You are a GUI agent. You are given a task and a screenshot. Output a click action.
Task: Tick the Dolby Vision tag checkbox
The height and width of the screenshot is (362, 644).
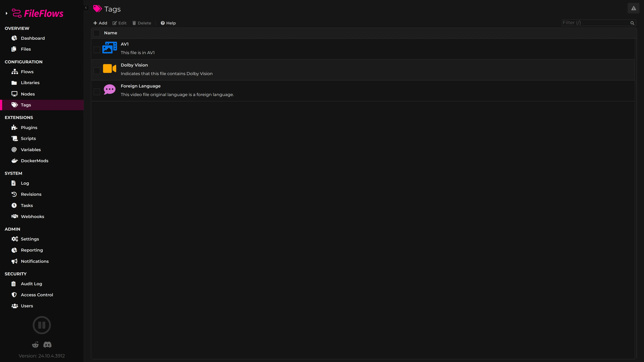click(x=97, y=71)
